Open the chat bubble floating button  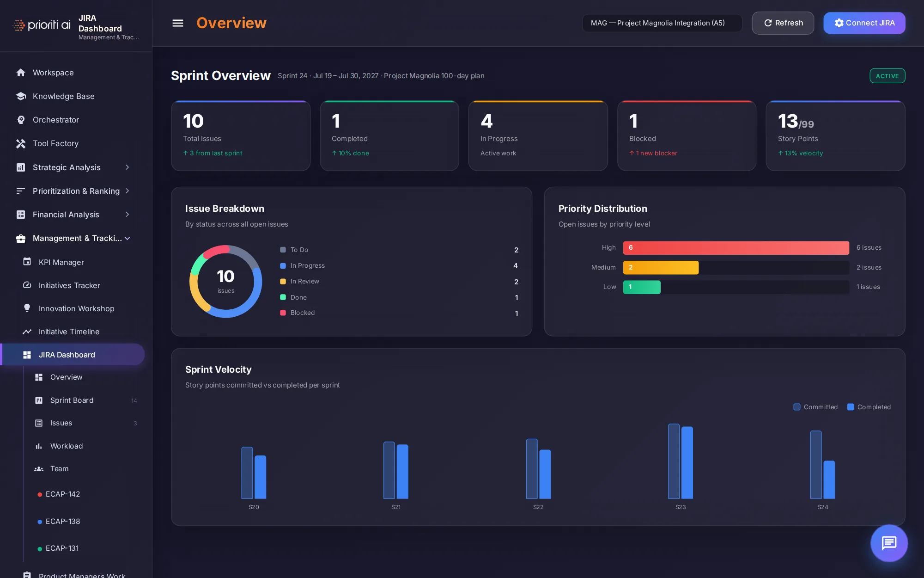(889, 543)
